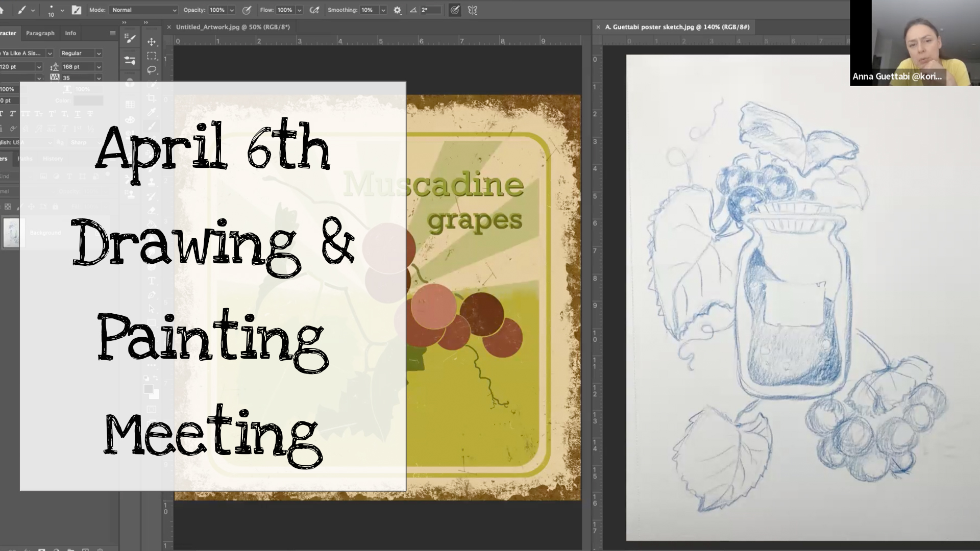Viewport: 980px width, 551px height.
Task: Click the Smoothing 10% value field
Action: [368, 10]
